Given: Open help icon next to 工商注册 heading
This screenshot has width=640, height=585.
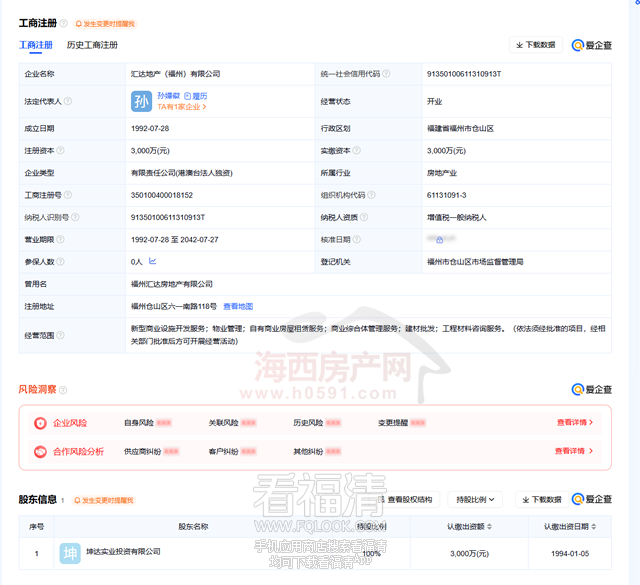Looking at the screenshot, I should (x=63, y=23).
